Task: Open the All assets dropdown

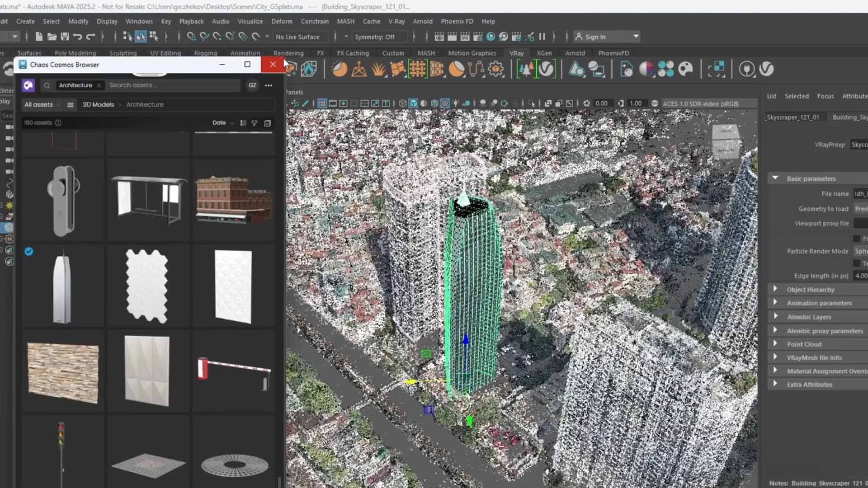Action: [42, 104]
